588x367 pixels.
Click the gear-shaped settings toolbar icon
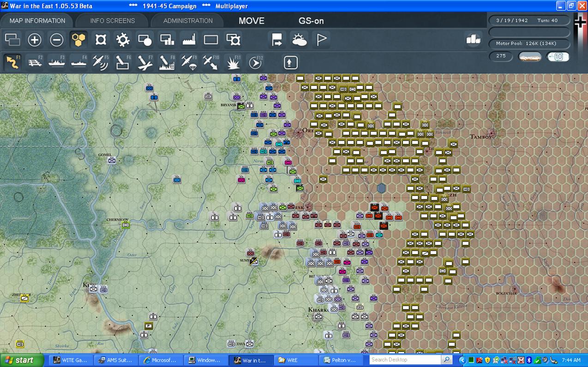[x=123, y=40]
